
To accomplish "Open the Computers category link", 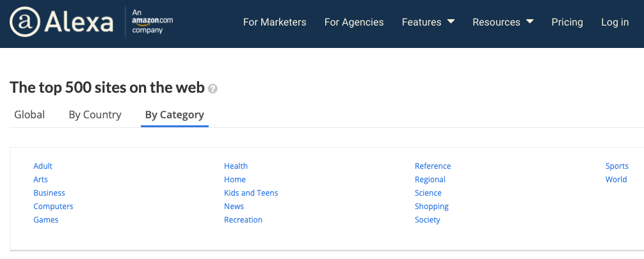I will 53,206.
